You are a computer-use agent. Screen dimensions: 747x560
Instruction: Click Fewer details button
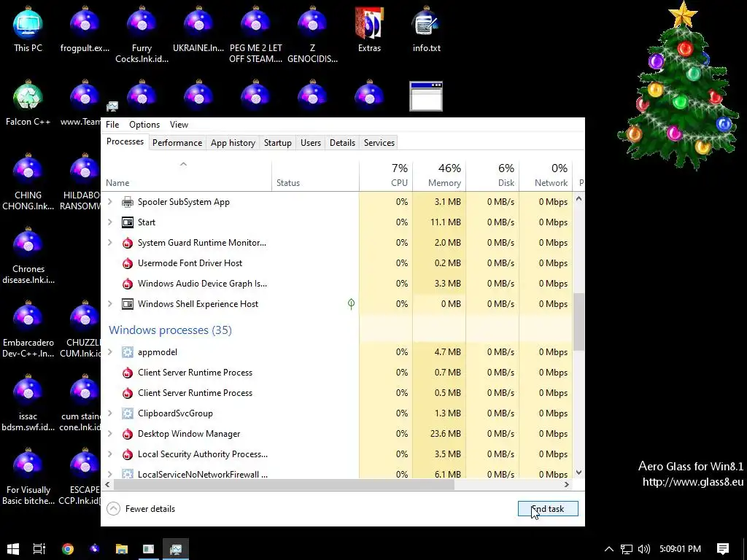[141, 508]
